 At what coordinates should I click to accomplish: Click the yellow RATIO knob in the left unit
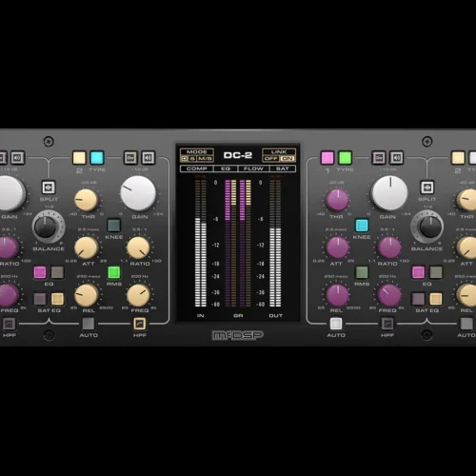point(138,248)
